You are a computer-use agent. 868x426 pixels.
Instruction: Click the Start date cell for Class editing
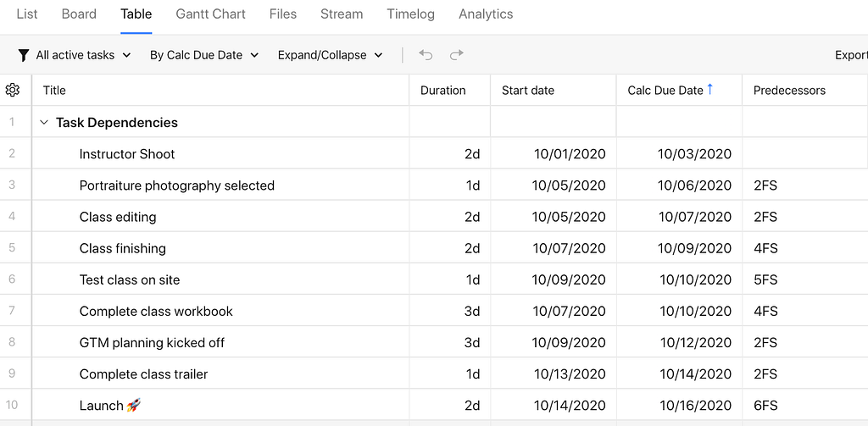[x=569, y=217]
